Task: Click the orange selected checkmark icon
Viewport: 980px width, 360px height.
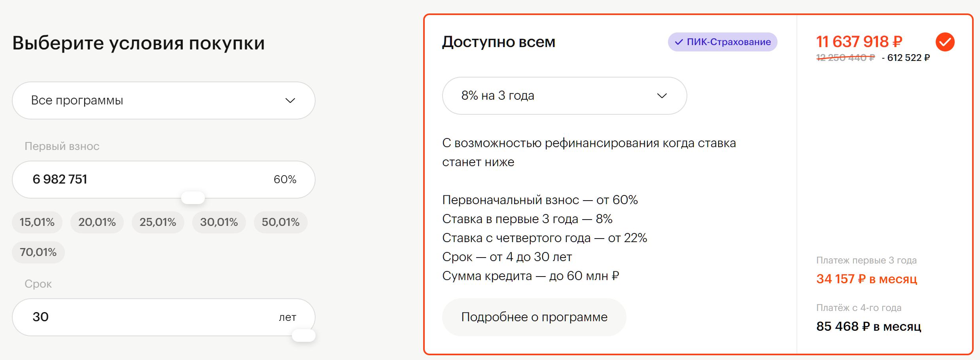Action: (x=945, y=42)
